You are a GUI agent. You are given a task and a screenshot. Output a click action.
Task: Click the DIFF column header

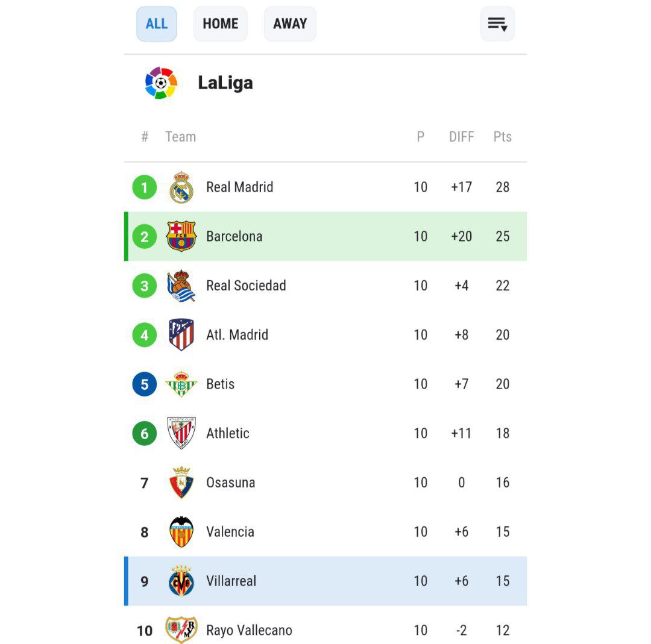tap(461, 137)
